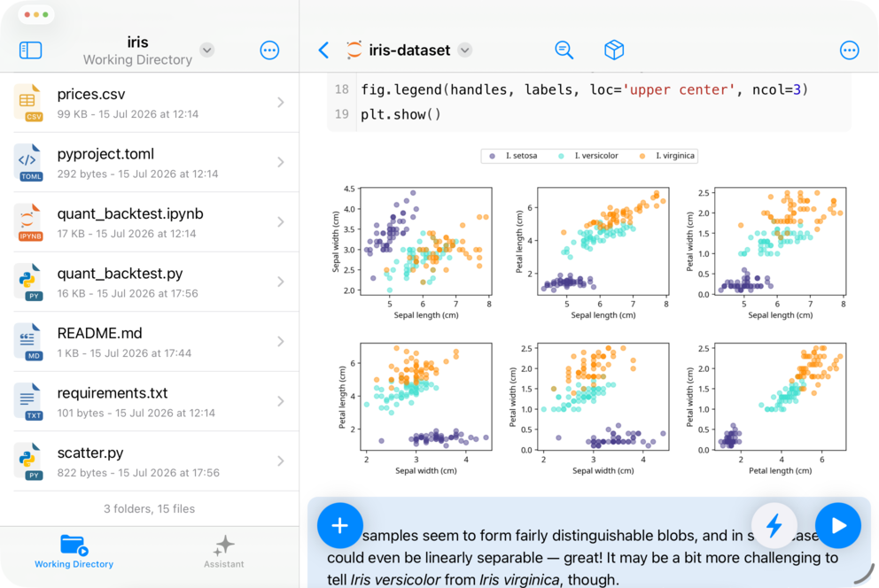Open requirements.txt file row
This screenshot has width=879, height=588.
tap(150, 401)
